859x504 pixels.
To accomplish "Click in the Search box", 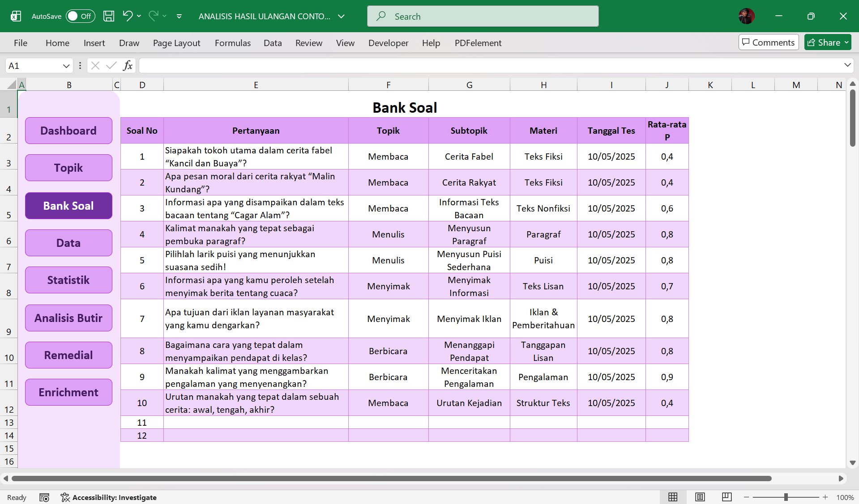I will click(x=483, y=16).
